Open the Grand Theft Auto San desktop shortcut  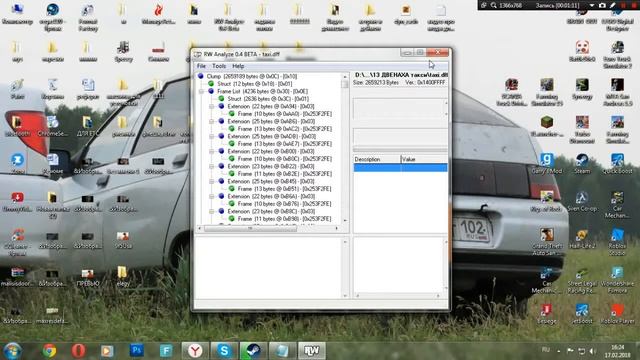547,242
